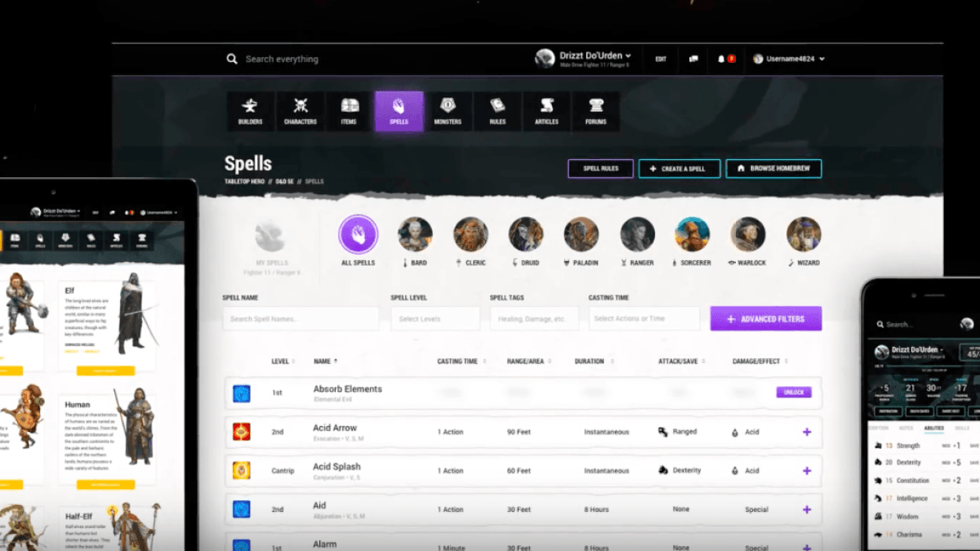980x551 pixels.
Task: Select the Ranger class portrait
Action: coord(637,234)
